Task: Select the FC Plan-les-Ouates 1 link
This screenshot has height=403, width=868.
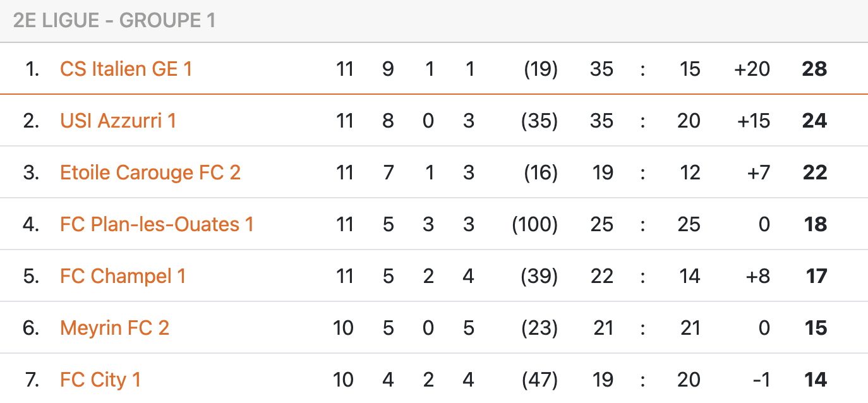Action: (157, 224)
